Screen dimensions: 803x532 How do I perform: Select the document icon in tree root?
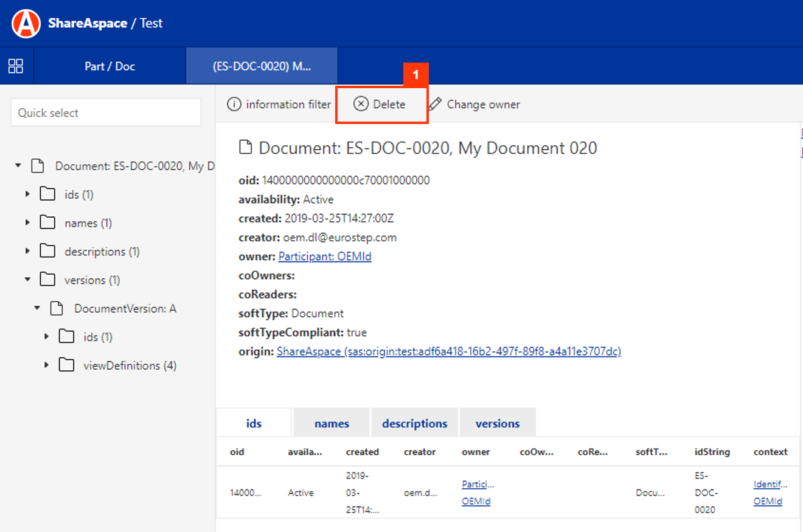38,166
